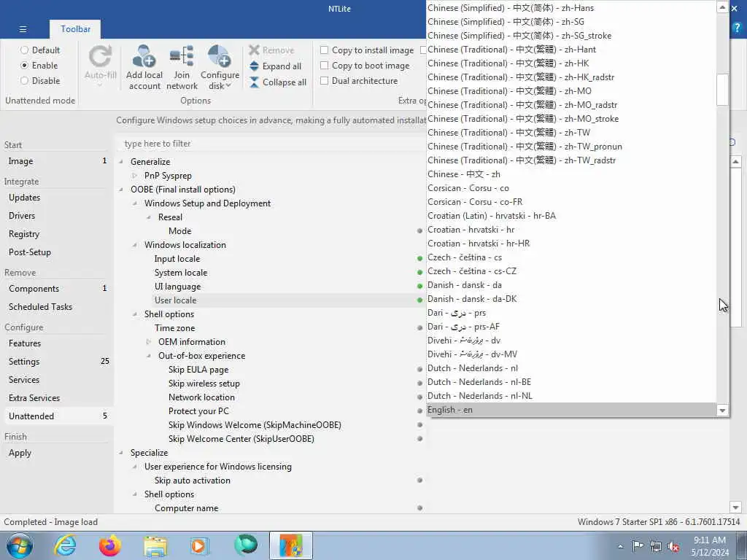
Task: Expand the PnP Sysprep node
Action: click(x=135, y=176)
